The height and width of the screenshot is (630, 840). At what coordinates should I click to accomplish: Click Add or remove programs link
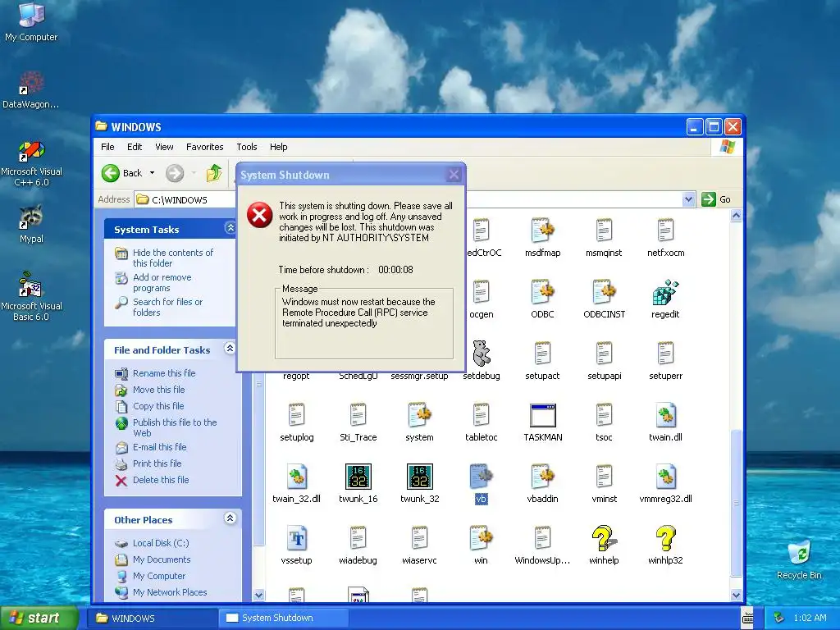point(162,282)
